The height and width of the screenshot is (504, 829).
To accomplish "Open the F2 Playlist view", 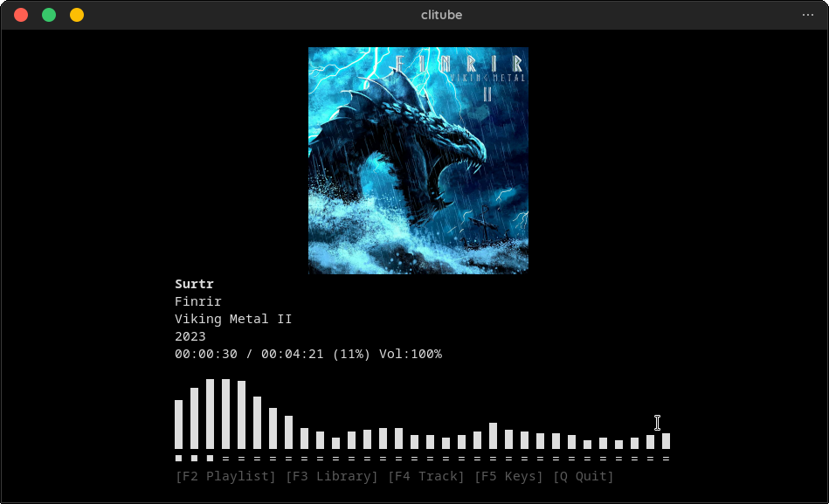I will (x=225, y=476).
